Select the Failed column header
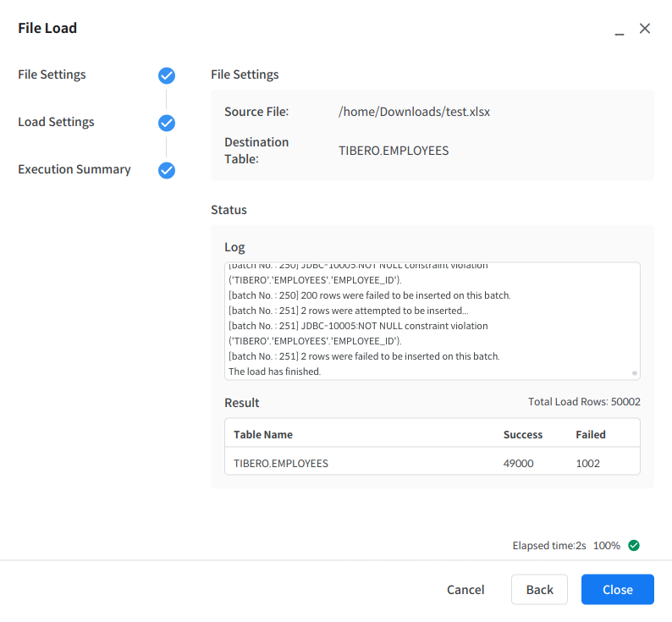The image size is (672, 622). (591, 434)
